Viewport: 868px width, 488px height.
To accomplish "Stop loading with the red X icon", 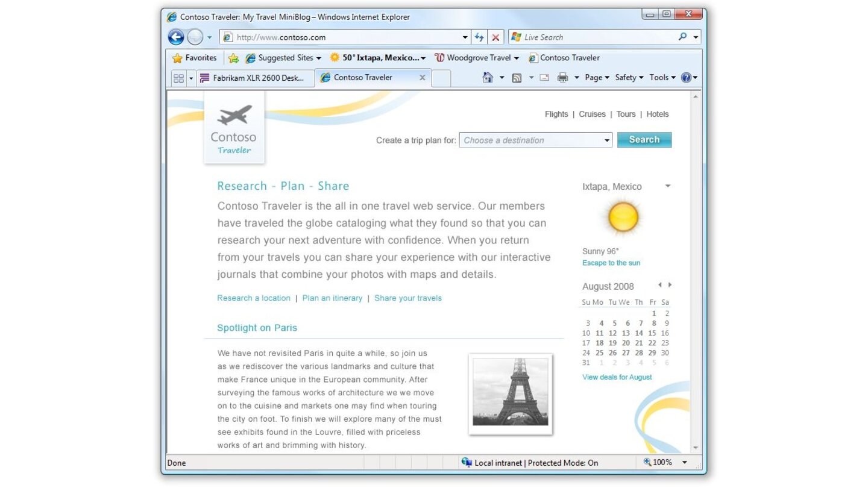I will tap(495, 37).
